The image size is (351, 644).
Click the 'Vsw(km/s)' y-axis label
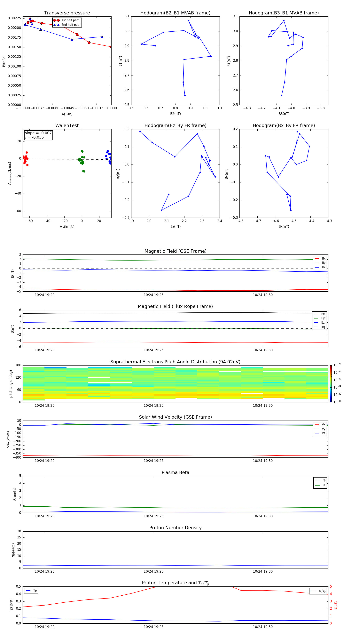(8, 439)
